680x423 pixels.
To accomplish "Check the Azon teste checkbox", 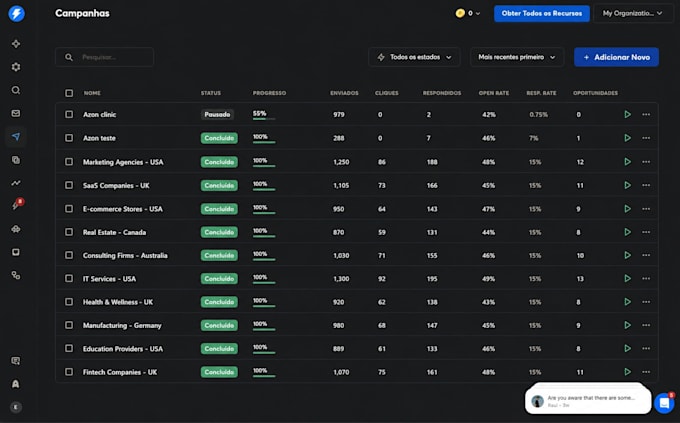I will pyautogui.click(x=69, y=138).
